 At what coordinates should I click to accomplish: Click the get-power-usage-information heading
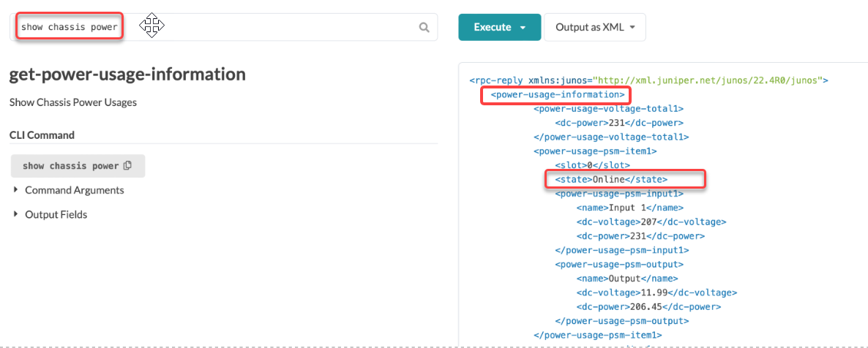(x=127, y=75)
